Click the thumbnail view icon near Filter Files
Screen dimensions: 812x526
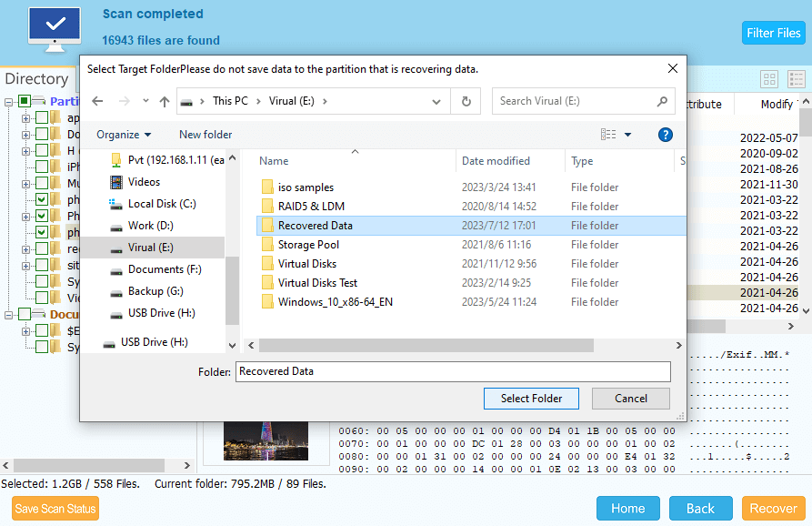coord(769,80)
